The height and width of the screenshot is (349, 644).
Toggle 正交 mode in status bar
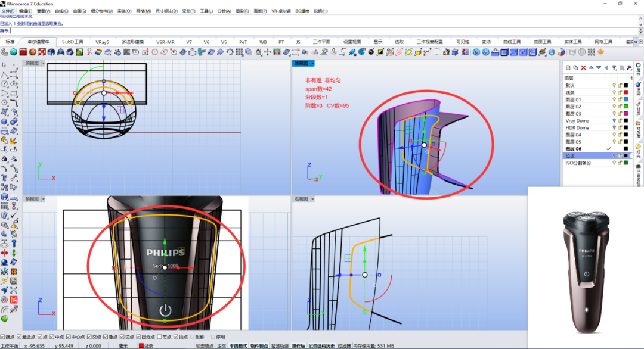click(x=221, y=346)
